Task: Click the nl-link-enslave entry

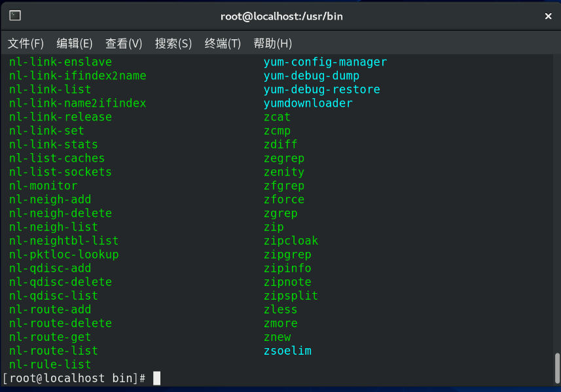Action: point(60,62)
